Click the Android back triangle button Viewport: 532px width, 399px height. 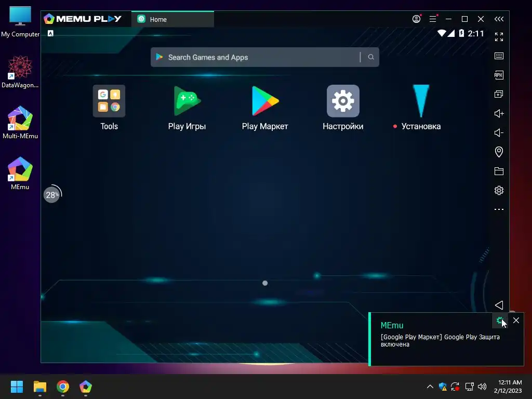click(499, 305)
